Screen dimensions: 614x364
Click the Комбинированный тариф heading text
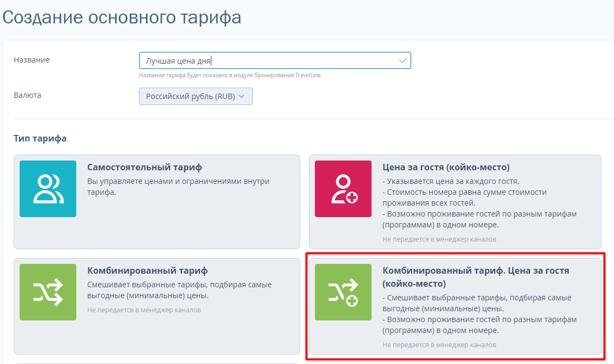[x=147, y=270]
